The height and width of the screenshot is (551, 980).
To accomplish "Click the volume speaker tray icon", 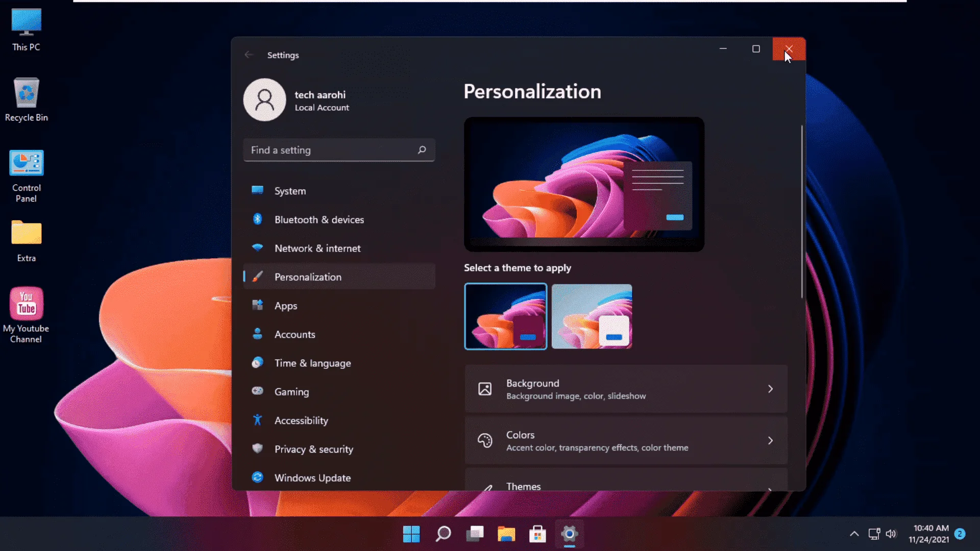I will pyautogui.click(x=891, y=534).
